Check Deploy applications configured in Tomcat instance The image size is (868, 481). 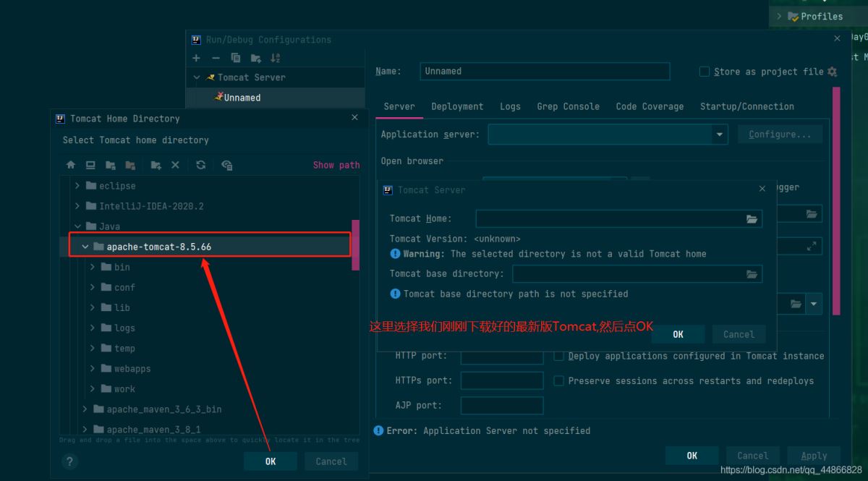559,356
